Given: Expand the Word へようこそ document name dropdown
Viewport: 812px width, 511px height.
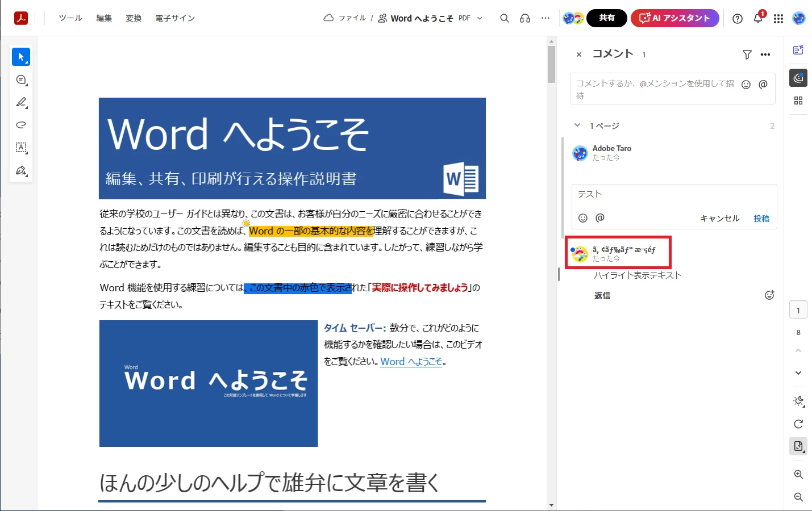Looking at the screenshot, I should 480,18.
